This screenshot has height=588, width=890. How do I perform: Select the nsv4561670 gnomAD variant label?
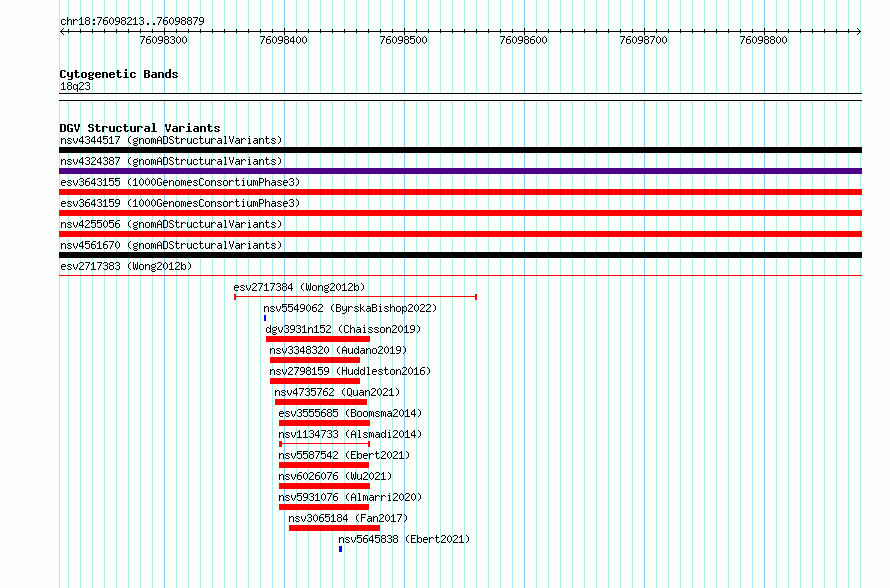tap(171, 245)
